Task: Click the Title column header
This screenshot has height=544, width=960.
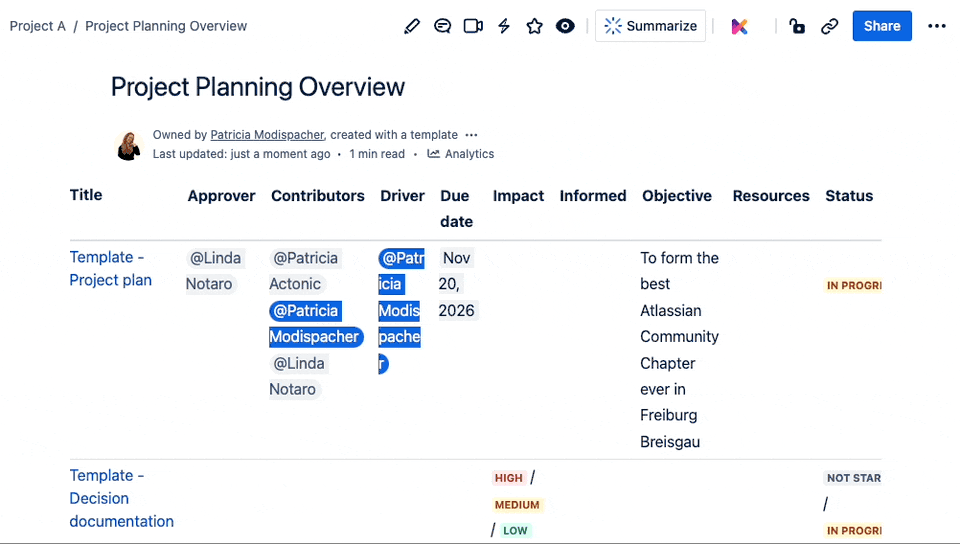Action: click(86, 195)
